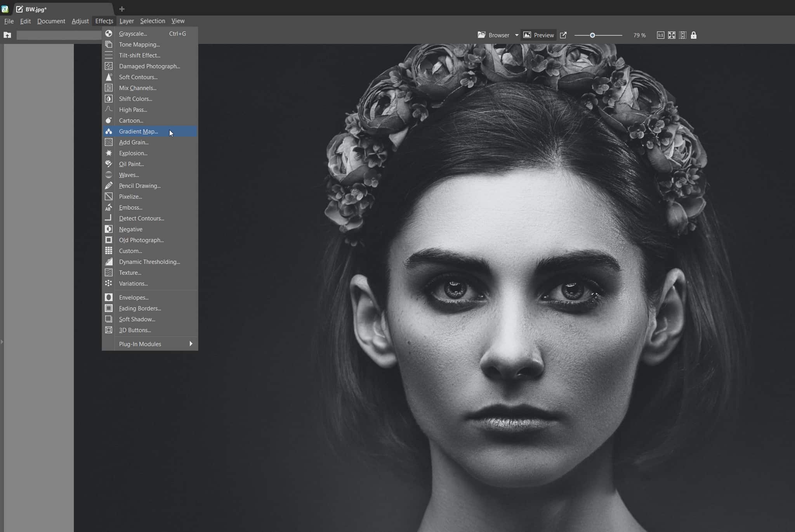The height and width of the screenshot is (532, 795).
Task: Click the zoom 1:1 icon
Action: point(660,35)
